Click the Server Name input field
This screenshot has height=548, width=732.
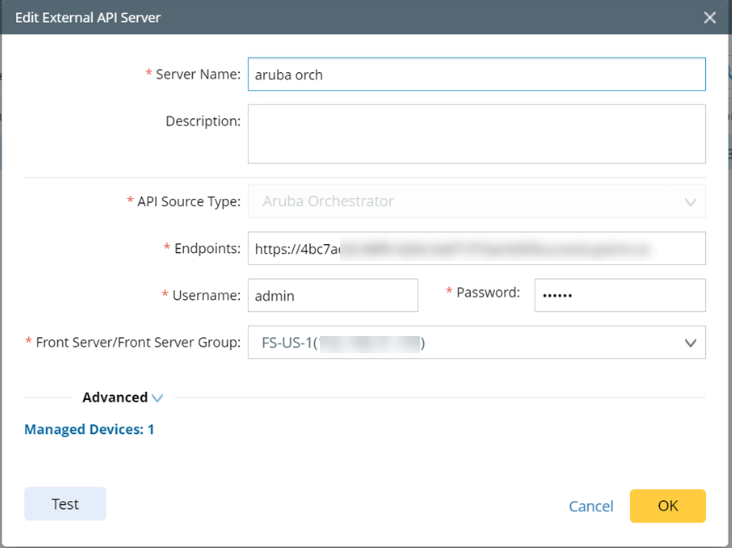[476, 75]
